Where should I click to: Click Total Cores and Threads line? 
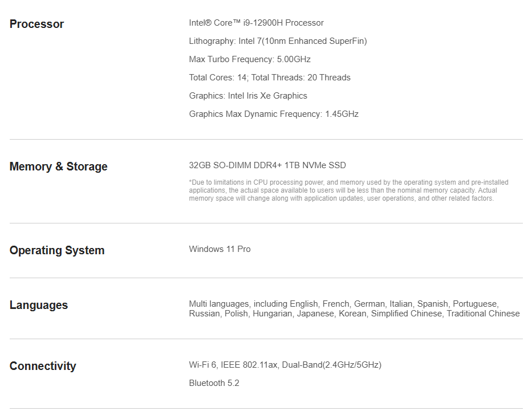click(270, 78)
